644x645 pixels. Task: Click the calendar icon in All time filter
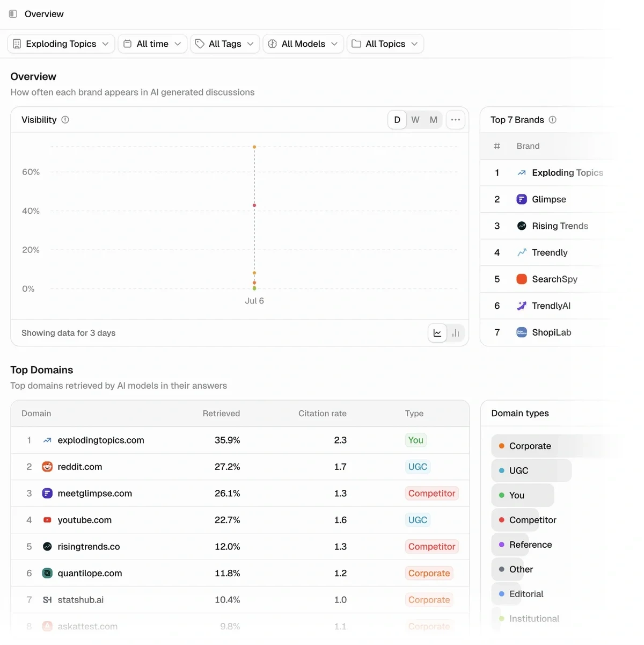coord(128,44)
